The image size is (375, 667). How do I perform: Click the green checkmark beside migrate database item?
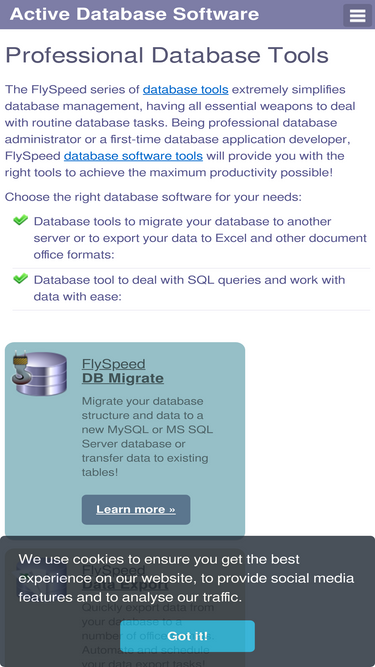coord(20,220)
